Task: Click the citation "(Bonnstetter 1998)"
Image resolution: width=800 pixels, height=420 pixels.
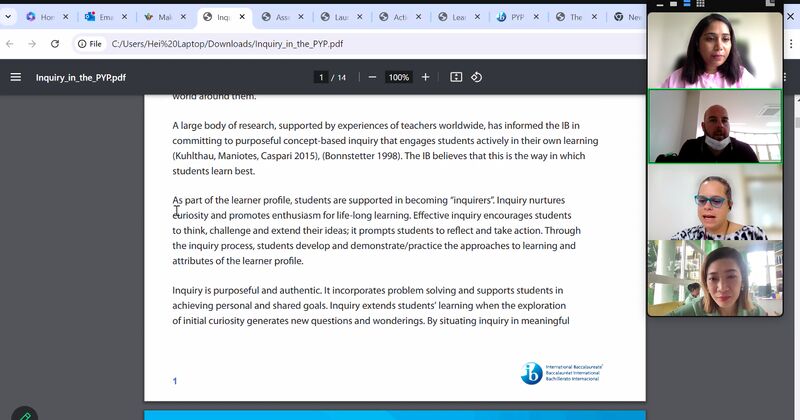Action: tap(362, 156)
